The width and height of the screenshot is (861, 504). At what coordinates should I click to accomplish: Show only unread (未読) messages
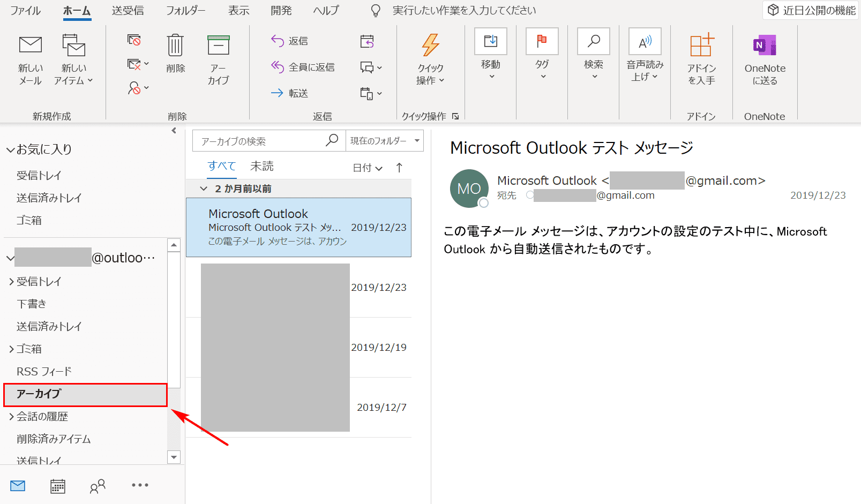(x=262, y=167)
